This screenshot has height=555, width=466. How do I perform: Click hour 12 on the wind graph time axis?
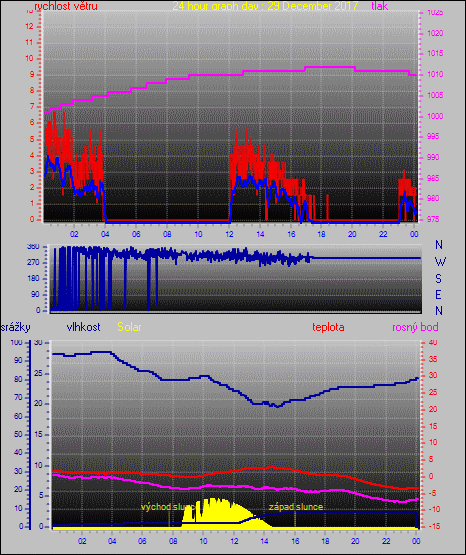(x=229, y=234)
